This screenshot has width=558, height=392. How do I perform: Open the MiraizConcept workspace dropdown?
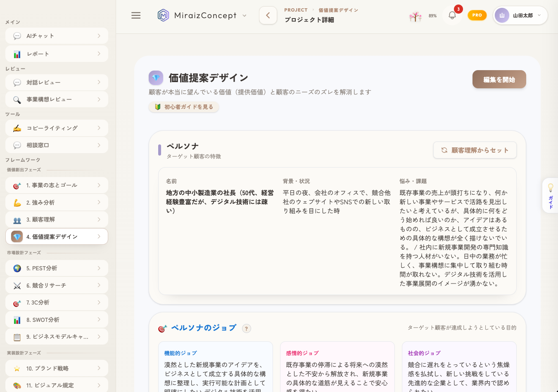244,15
